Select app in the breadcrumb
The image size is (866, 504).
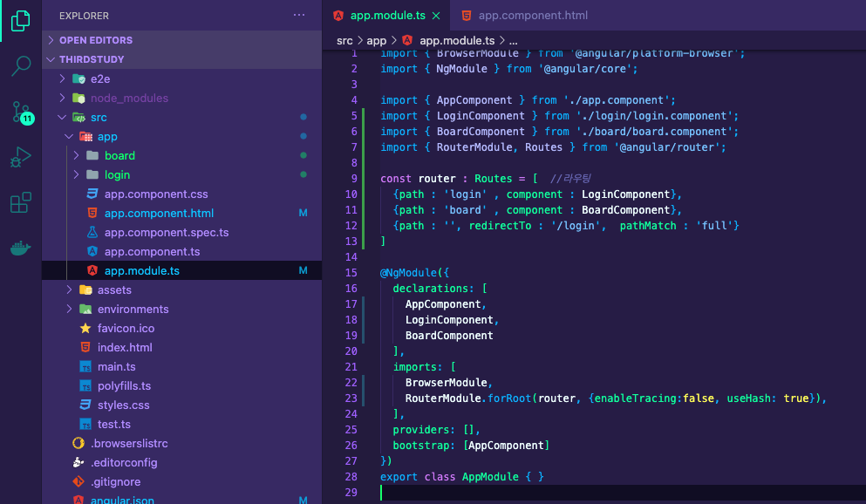tap(377, 40)
